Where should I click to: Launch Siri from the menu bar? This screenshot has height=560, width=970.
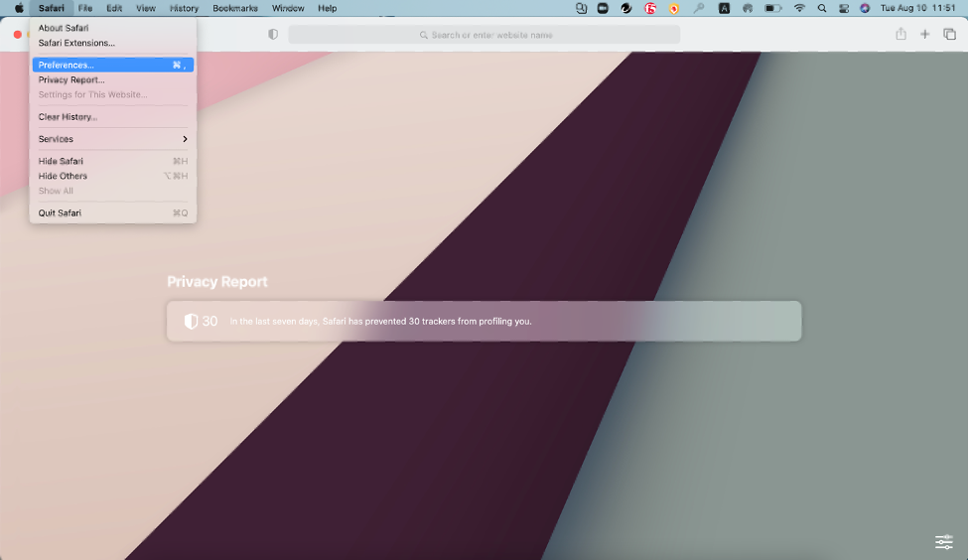865,8
